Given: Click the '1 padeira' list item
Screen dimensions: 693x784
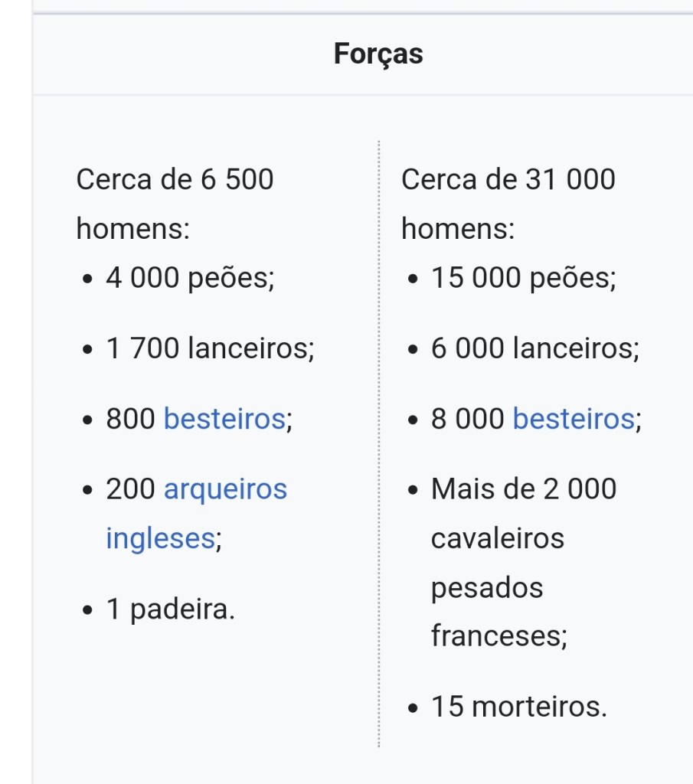Looking at the screenshot, I should coord(170,609).
